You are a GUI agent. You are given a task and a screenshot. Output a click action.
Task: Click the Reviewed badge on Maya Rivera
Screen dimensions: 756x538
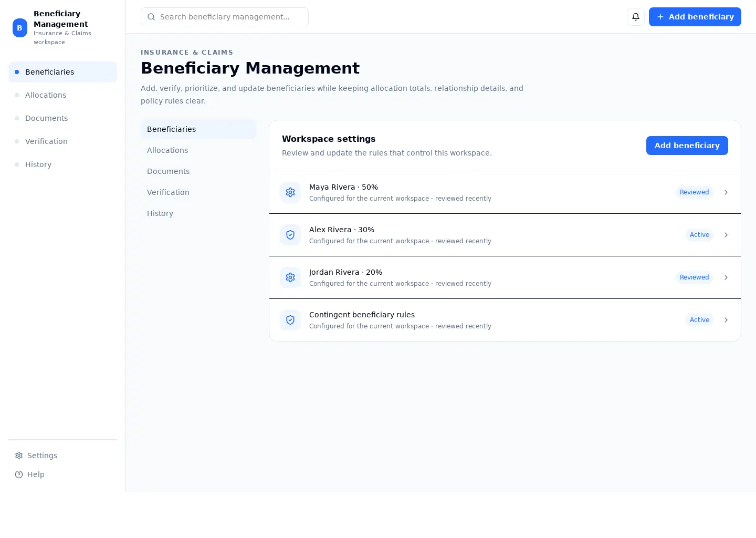(694, 192)
